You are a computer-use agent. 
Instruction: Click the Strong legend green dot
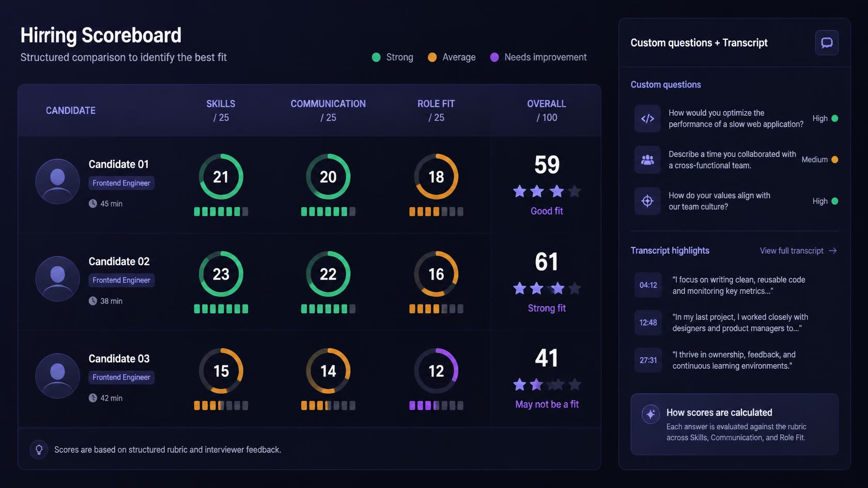click(376, 57)
